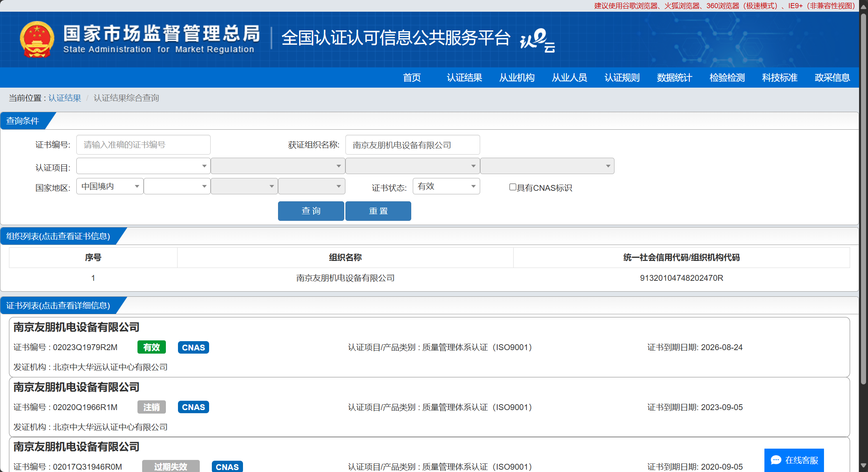Click CNAS badge on certificate 02020Q1966R1M
868x472 pixels.
click(x=194, y=407)
